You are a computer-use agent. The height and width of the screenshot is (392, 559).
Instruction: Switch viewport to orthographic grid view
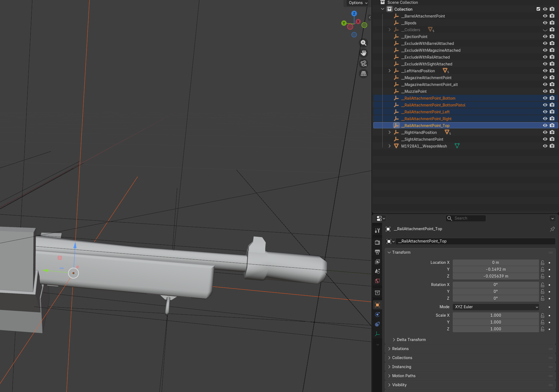point(363,73)
